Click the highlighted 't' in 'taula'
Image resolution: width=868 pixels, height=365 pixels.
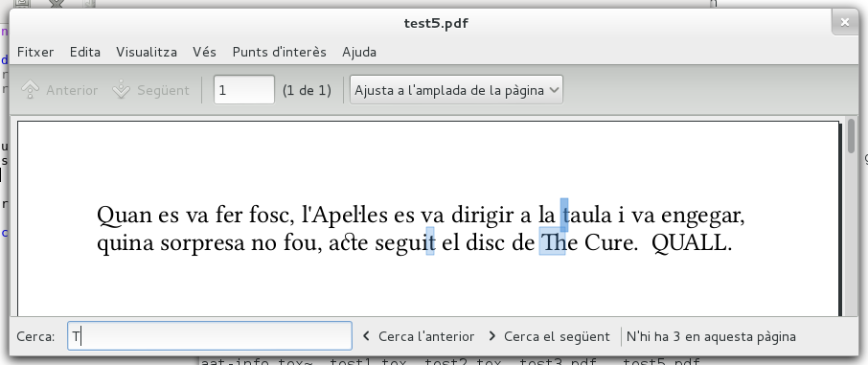pyautogui.click(x=564, y=215)
